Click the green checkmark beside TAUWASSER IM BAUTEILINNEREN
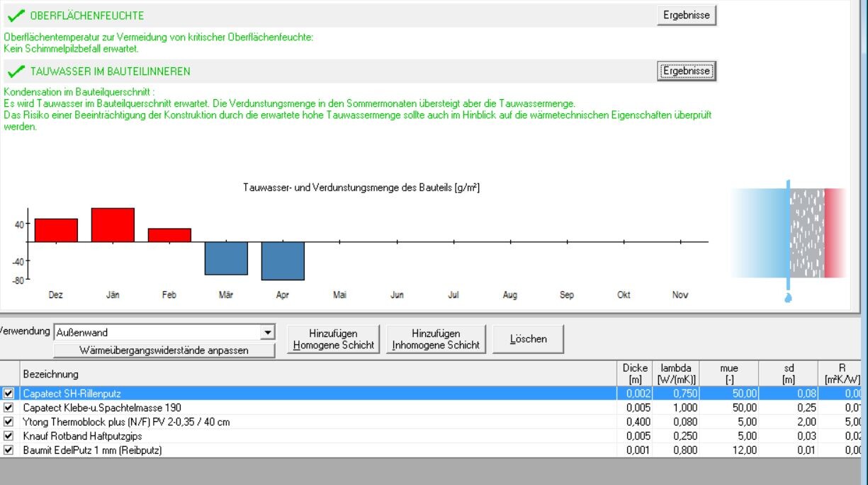The image size is (868, 485). click(x=16, y=70)
